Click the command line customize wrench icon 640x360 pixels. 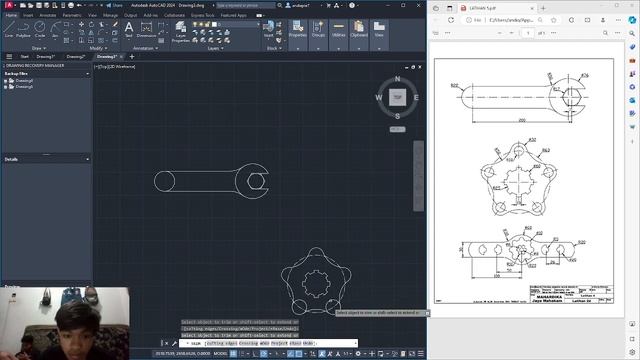174,343
